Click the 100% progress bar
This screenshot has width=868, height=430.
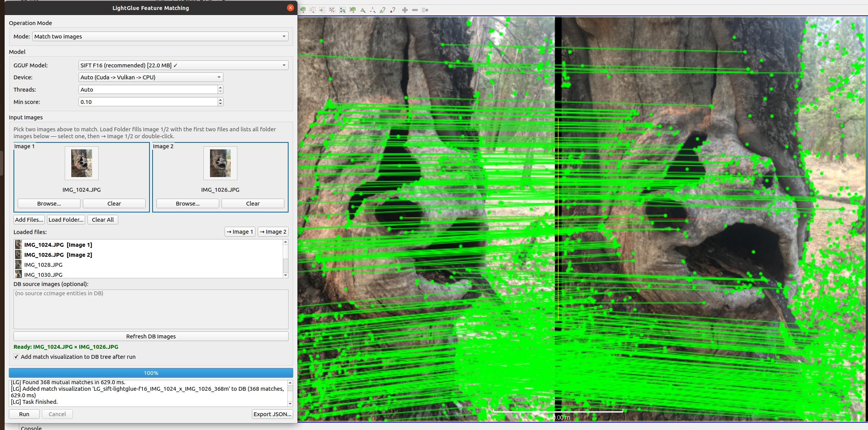(x=151, y=373)
